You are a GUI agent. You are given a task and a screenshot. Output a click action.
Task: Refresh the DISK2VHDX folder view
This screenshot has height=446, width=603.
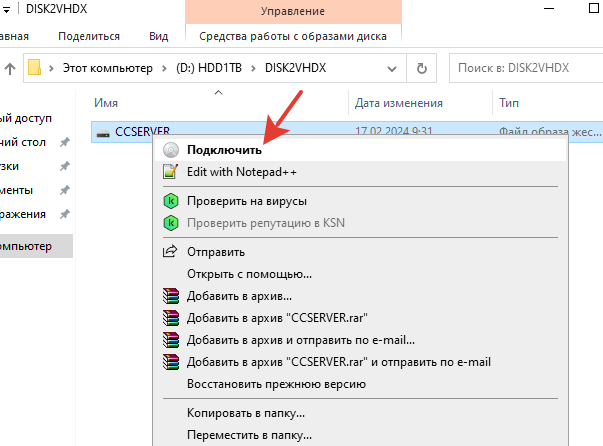422,68
